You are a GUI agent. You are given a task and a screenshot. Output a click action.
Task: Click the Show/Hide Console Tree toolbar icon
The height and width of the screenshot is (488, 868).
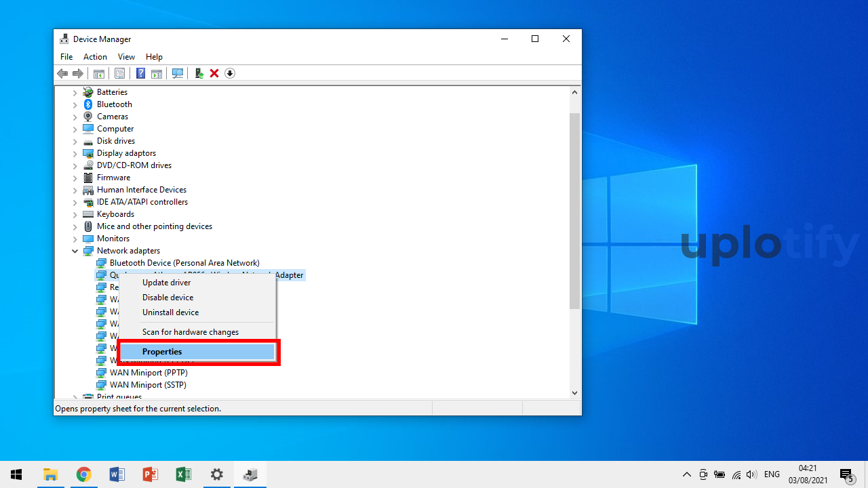point(99,73)
